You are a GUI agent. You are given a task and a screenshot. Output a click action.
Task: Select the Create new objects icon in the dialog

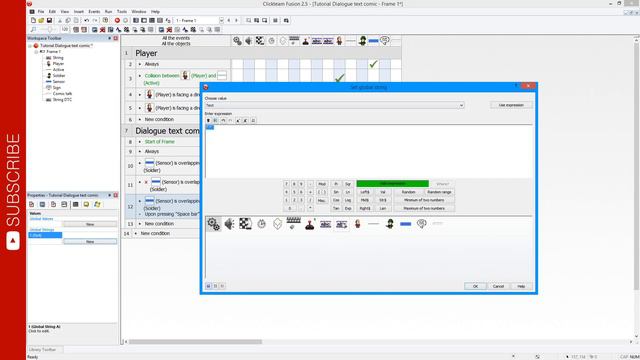click(x=278, y=224)
